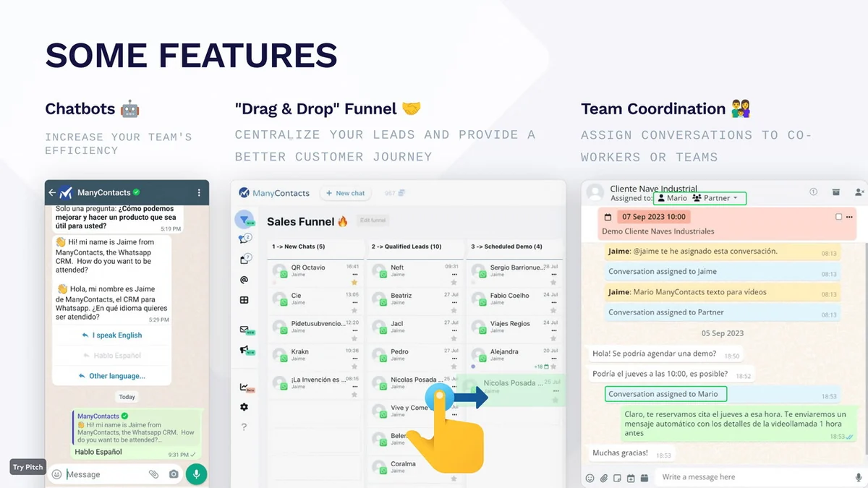Open the table grid icon in sidebar
868x488 pixels.
click(x=244, y=300)
